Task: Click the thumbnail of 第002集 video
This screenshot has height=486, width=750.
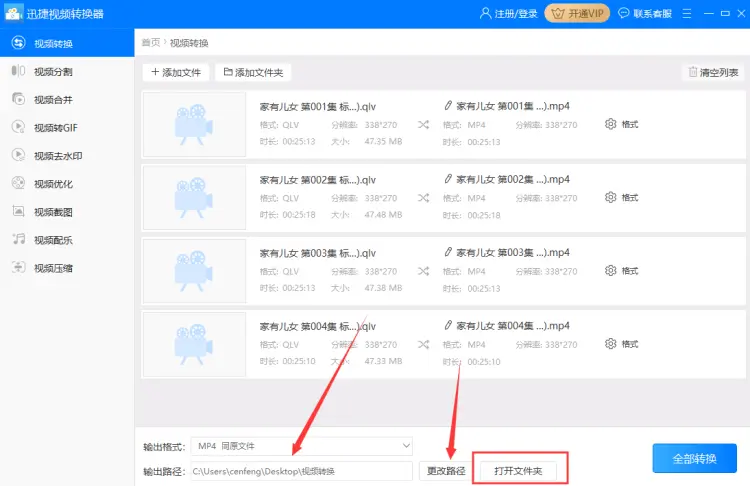Action: 194,198
